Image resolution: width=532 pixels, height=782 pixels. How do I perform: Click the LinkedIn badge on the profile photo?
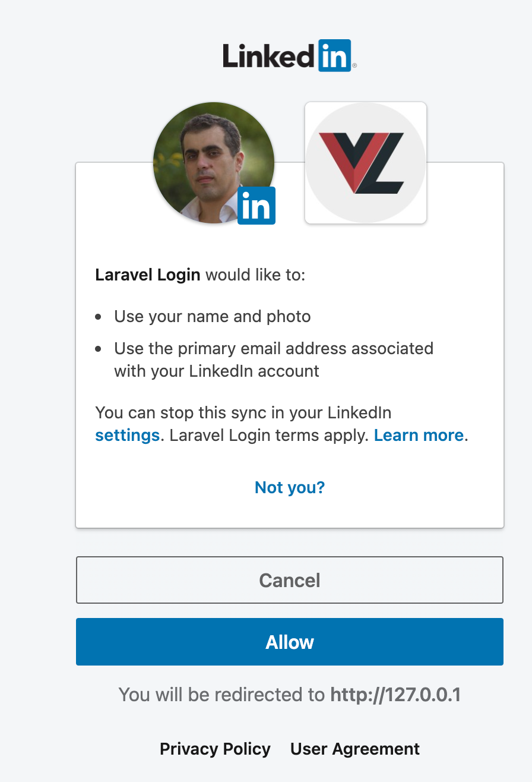256,206
